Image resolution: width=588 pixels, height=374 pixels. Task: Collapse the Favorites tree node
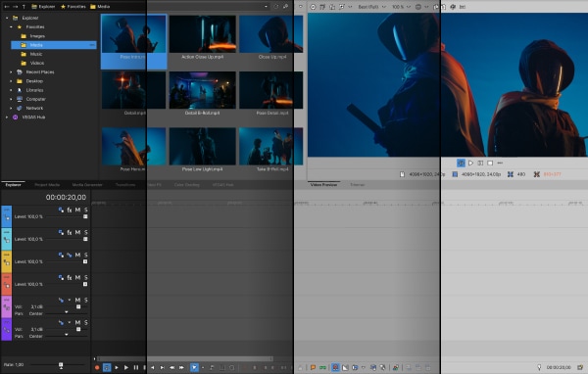pos(11,27)
